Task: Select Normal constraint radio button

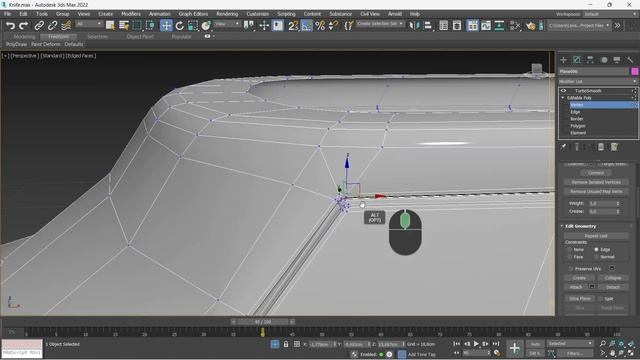Action: 596,257
